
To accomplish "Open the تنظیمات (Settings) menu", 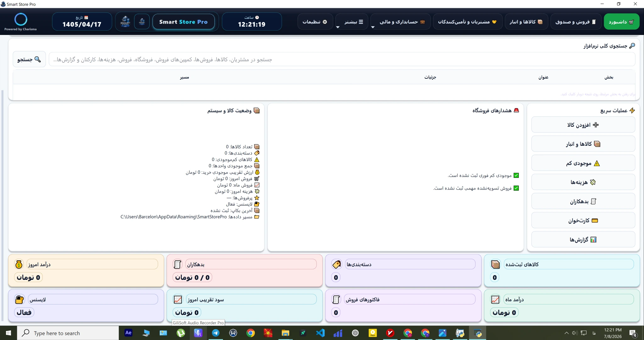I will point(315,22).
